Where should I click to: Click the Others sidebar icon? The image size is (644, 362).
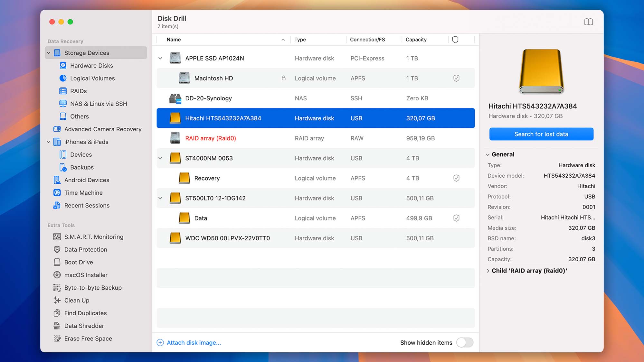click(x=63, y=116)
